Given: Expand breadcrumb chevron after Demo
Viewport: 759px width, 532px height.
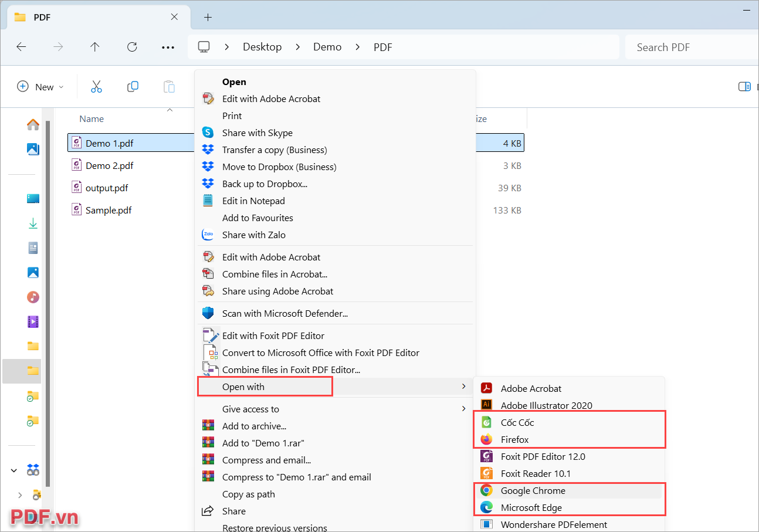Looking at the screenshot, I should click(357, 47).
